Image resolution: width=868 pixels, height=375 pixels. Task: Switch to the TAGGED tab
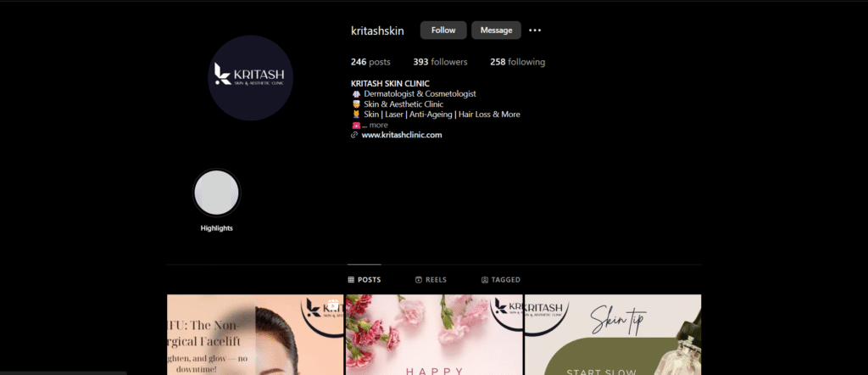coord(500,280)
